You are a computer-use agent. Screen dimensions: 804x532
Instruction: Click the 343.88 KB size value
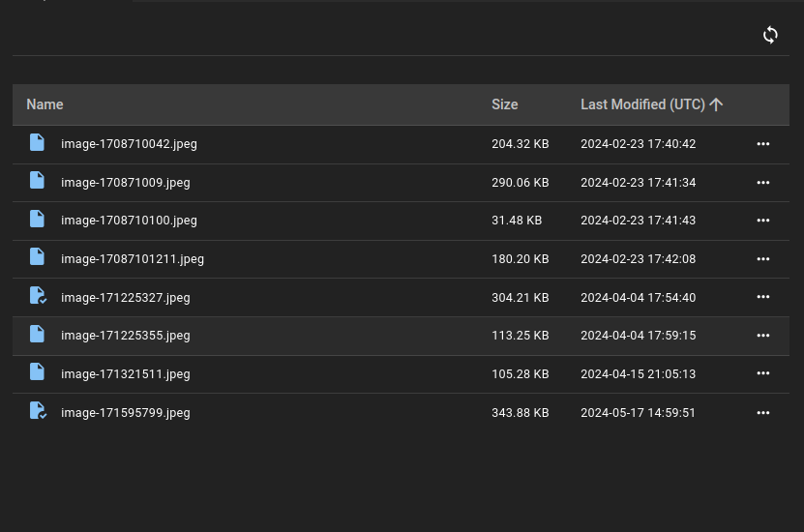tap(520, 413)
